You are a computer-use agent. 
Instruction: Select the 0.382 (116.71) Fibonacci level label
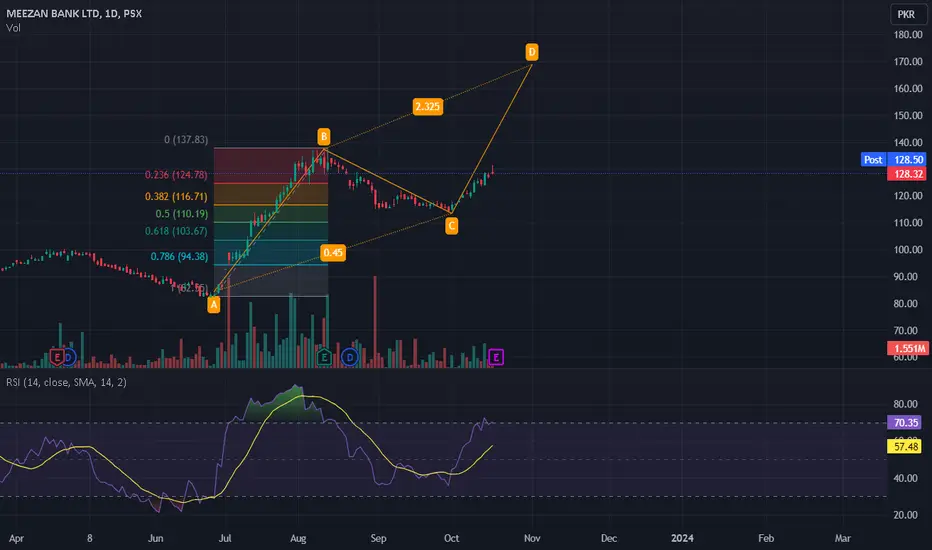(176, 196)
